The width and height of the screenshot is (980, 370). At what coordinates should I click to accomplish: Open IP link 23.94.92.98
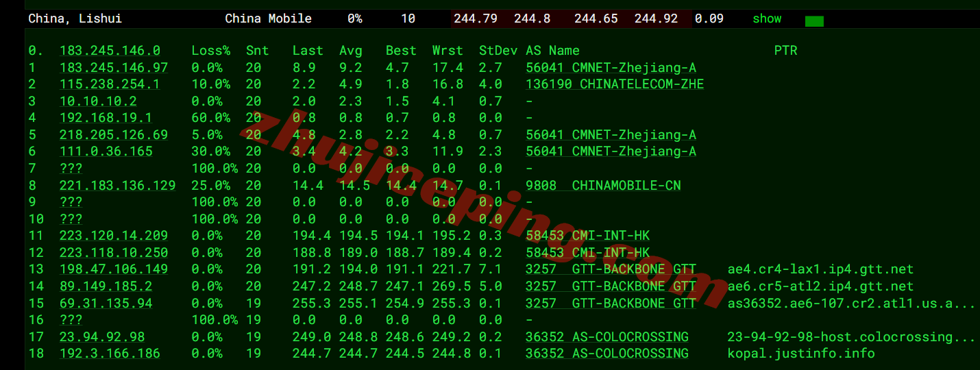102,336
